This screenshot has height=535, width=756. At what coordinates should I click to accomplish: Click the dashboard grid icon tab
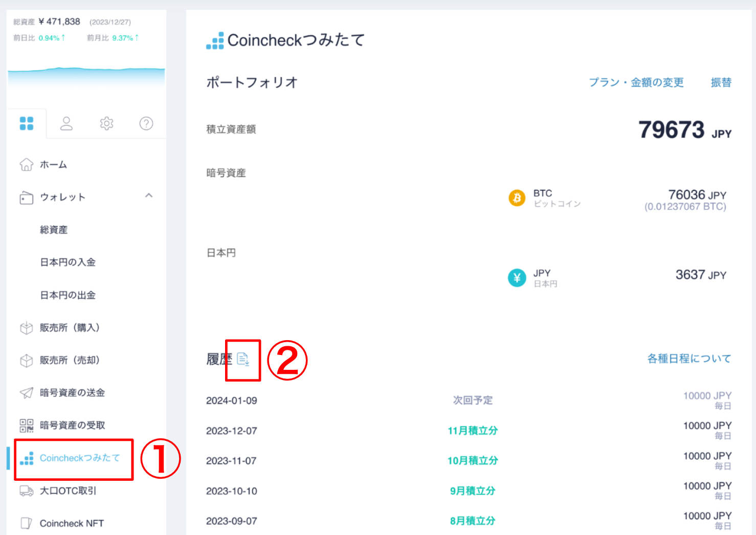tap(27, 123)
